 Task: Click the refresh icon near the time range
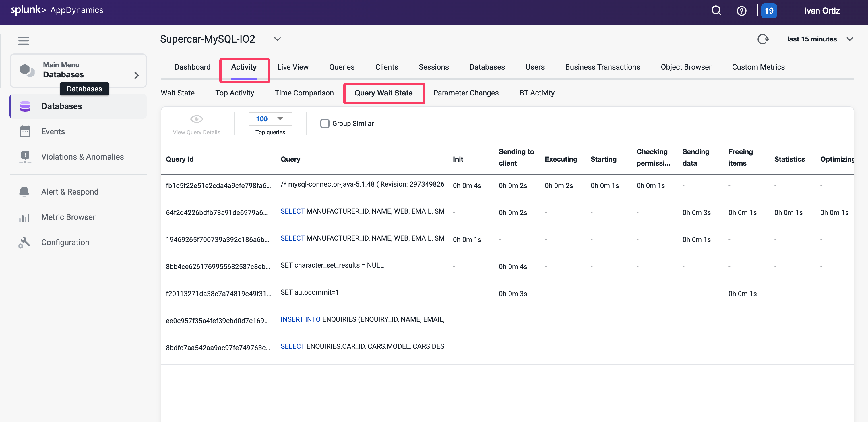coord(764,39)
